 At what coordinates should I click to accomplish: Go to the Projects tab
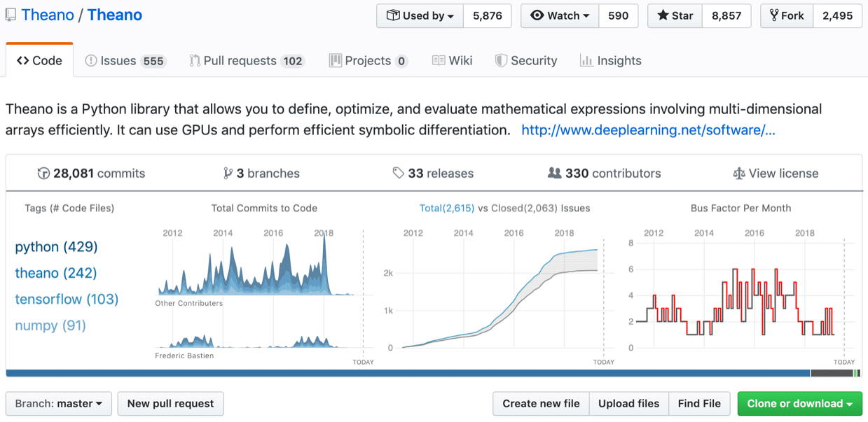[368, 61]
